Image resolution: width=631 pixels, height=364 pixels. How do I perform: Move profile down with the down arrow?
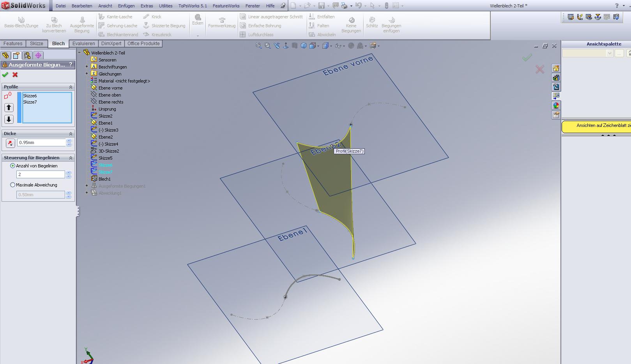point(9,119)
